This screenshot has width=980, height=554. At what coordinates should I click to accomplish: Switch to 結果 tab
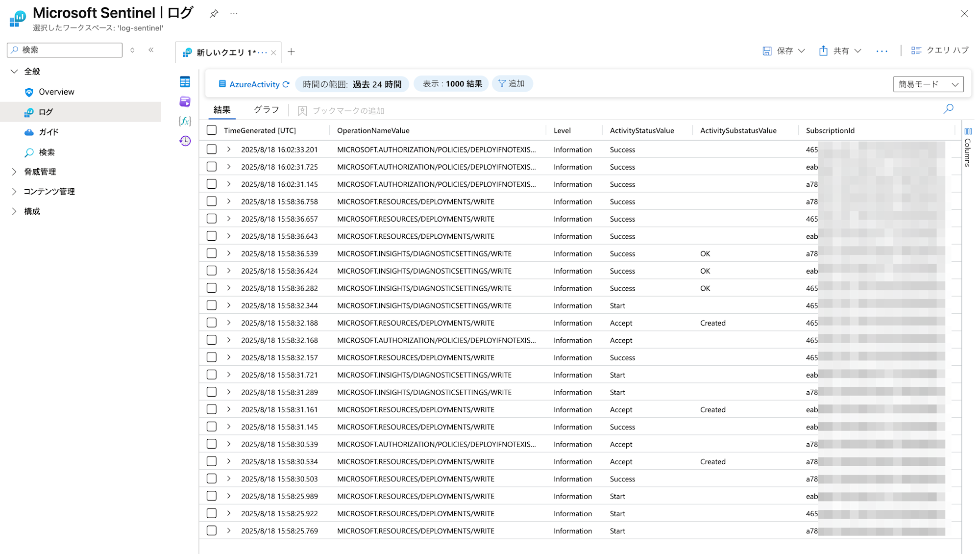[x=222, y=110]
